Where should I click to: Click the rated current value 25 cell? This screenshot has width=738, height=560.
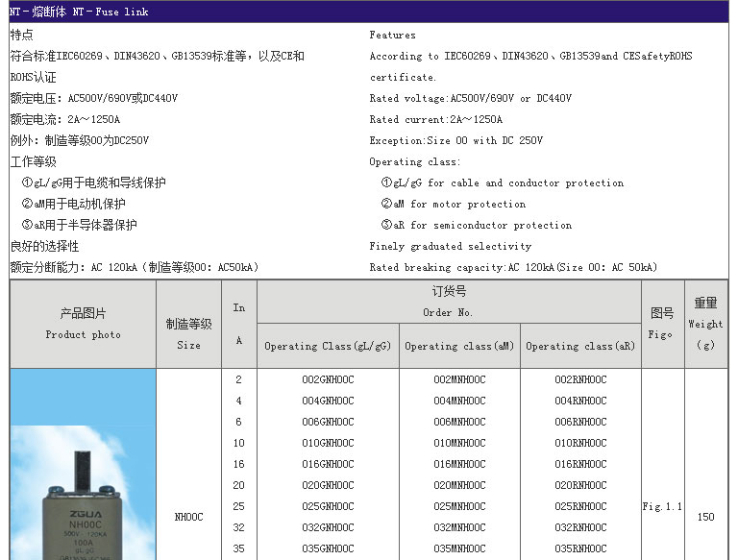pyautogui.click(x=238, y=507)
